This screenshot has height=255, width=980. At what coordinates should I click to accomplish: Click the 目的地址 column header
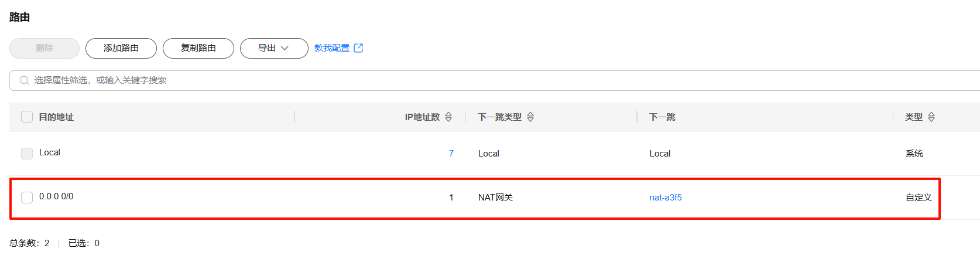click(x=56, y=117)
